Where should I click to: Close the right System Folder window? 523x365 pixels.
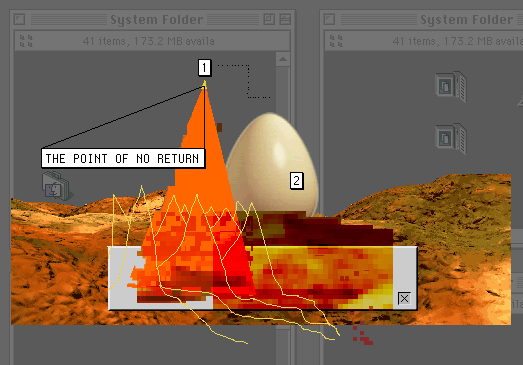(329, 19)
